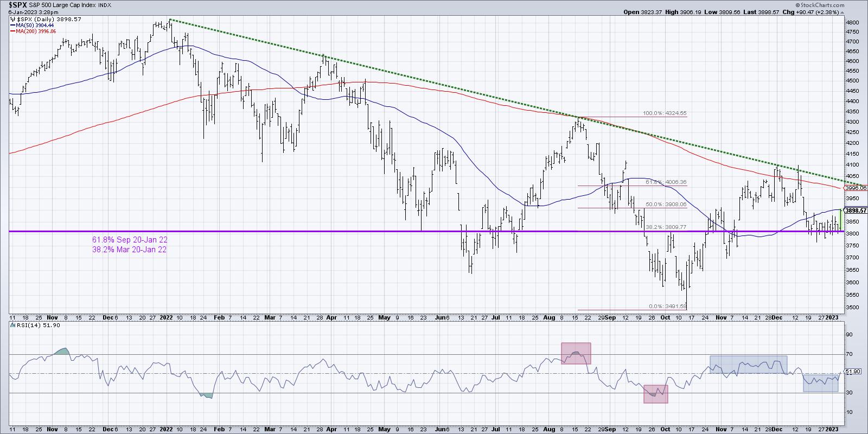Click the 100.0%: 4324.55 Fibonacci label
The height and width of the screenshot is (434, 868).
tap(665, 113)
